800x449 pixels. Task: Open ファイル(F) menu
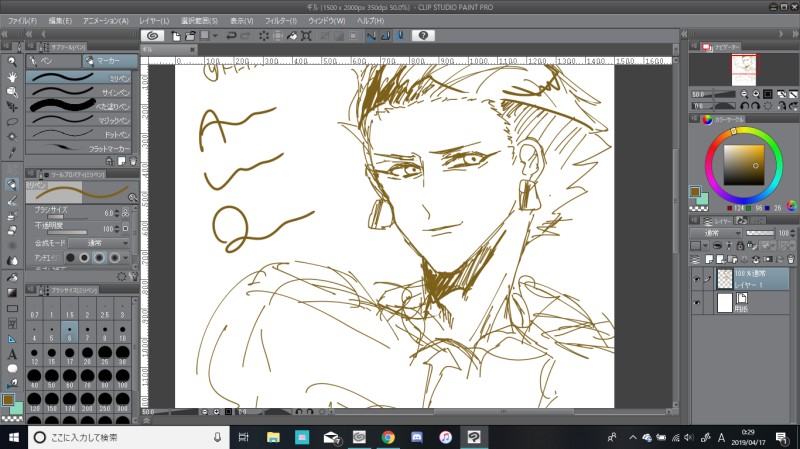[x=22, y=21]
